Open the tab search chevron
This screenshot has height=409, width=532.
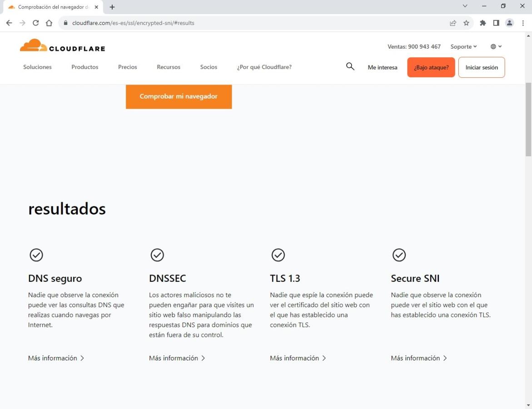click(x=465, y=6)
